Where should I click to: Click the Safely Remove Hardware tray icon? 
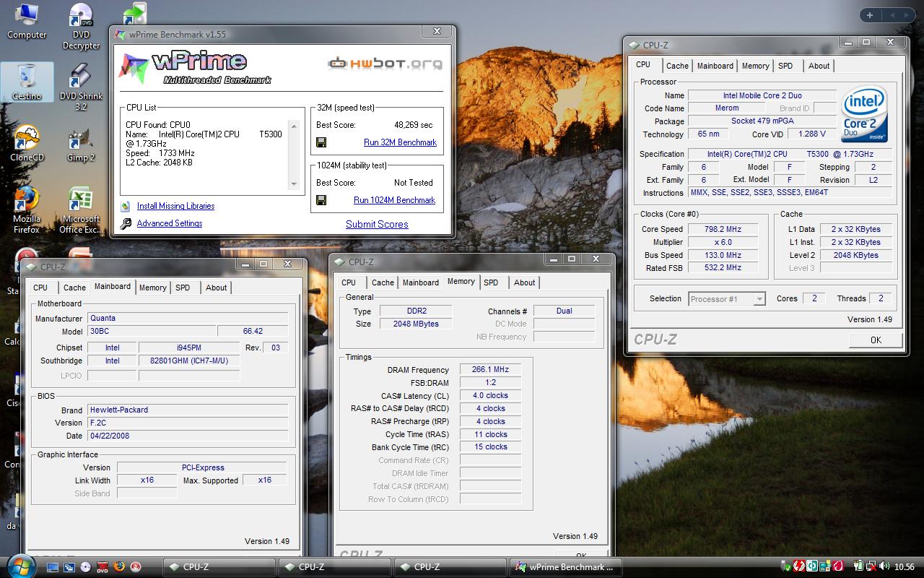click(787, 566)
